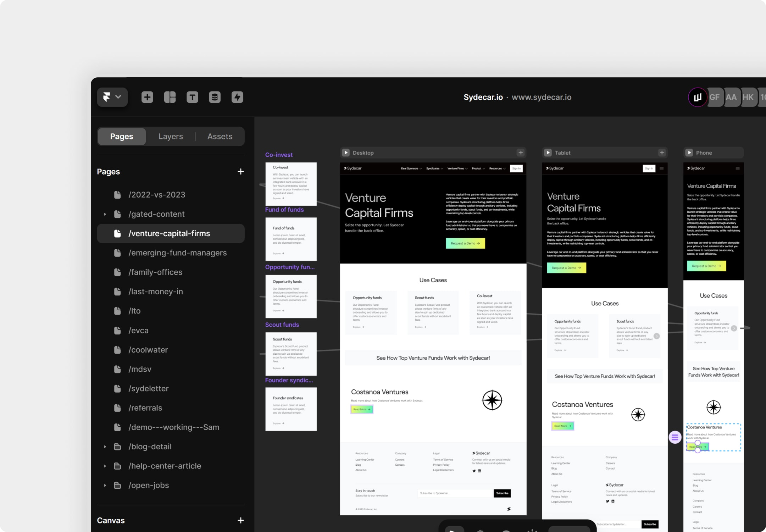
Task: Open the Actions lightning bolt tool
Action: pyautogui.click(x=237, y=97)
